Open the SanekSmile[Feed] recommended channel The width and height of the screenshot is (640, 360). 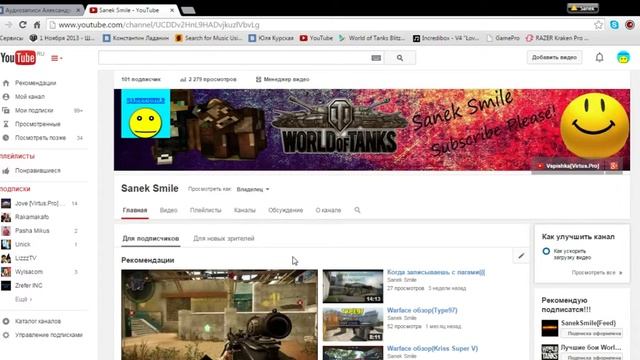pos(588,323)
